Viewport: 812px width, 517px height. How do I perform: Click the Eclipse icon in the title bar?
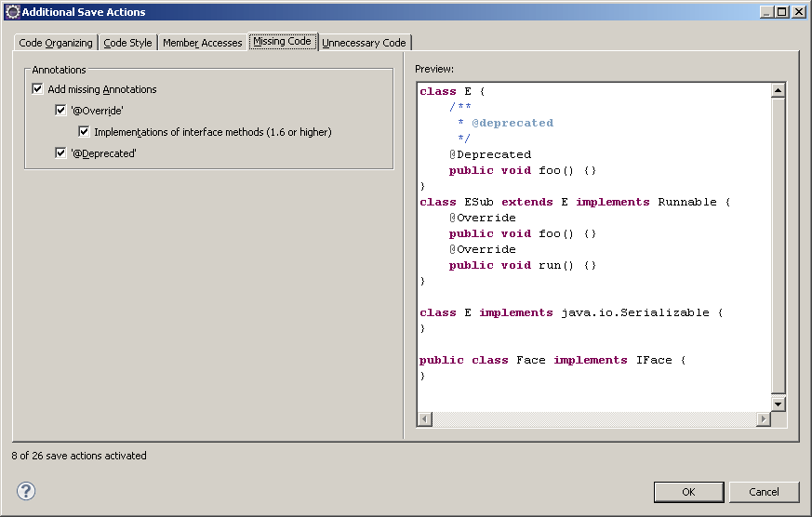(x=12, y=12)
